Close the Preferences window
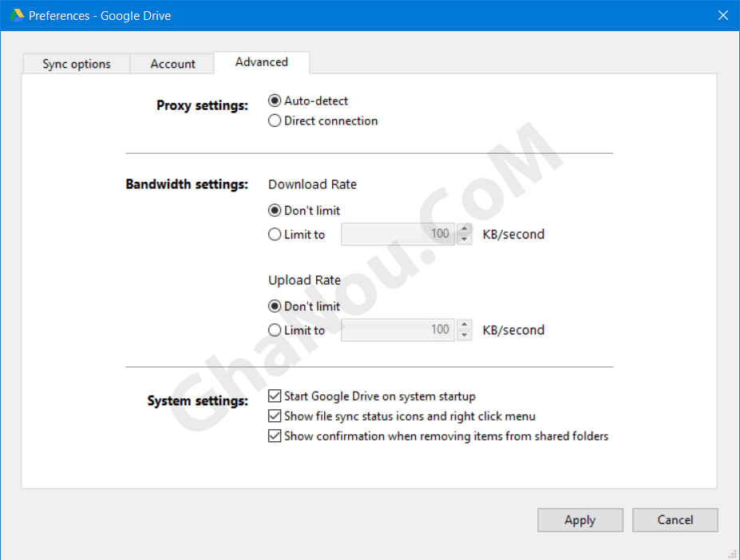This screenshot has width=740, height=560. (x=722, y=16)
